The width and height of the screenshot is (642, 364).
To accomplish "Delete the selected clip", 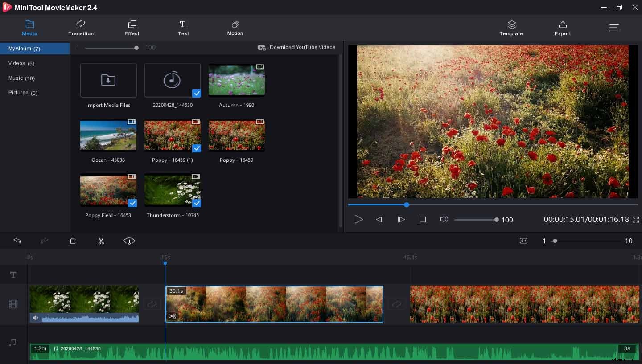I will [73, 241].
